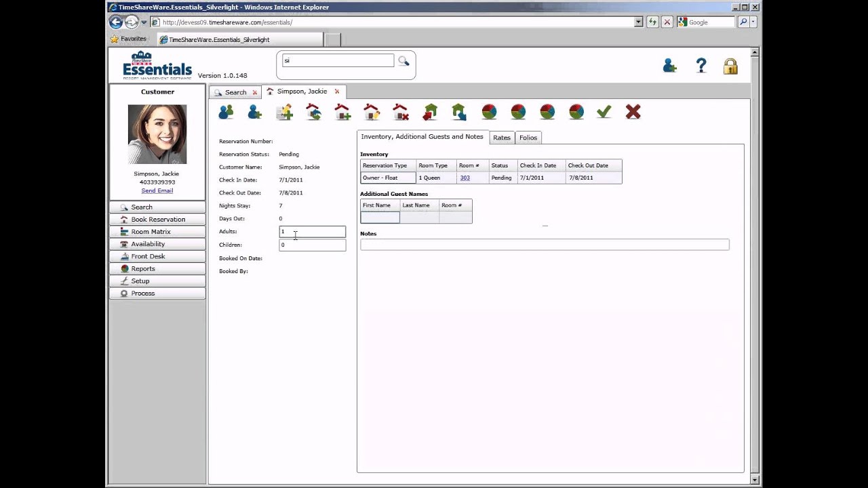The image size is (868, 488).
Task: Click the 'Pending' status cell in Inventory
Action: pyautogui.click(x=502, y=178)
